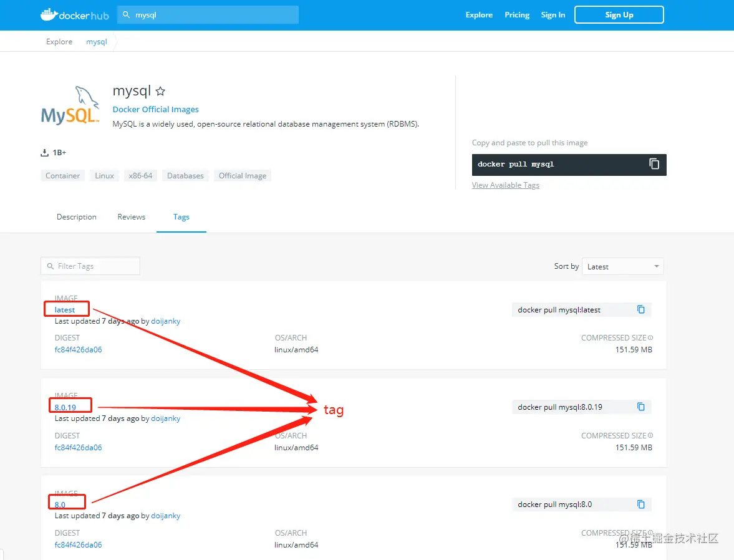
Task: Click info icon beside latest compressed size
Action: 650,337
